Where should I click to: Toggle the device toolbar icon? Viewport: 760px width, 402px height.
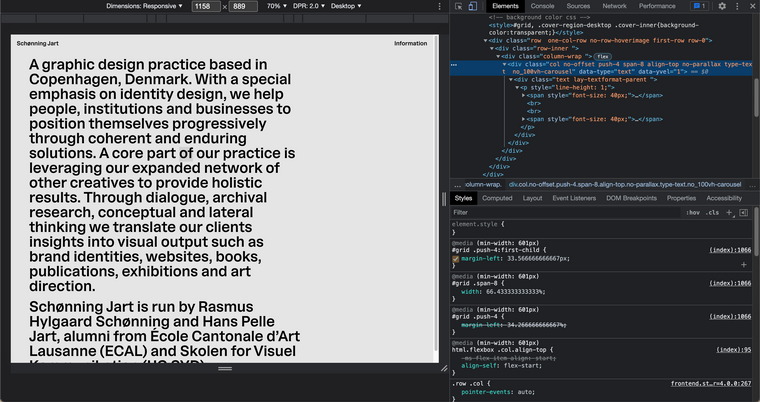pyautogui.click(x=474, y=6)
